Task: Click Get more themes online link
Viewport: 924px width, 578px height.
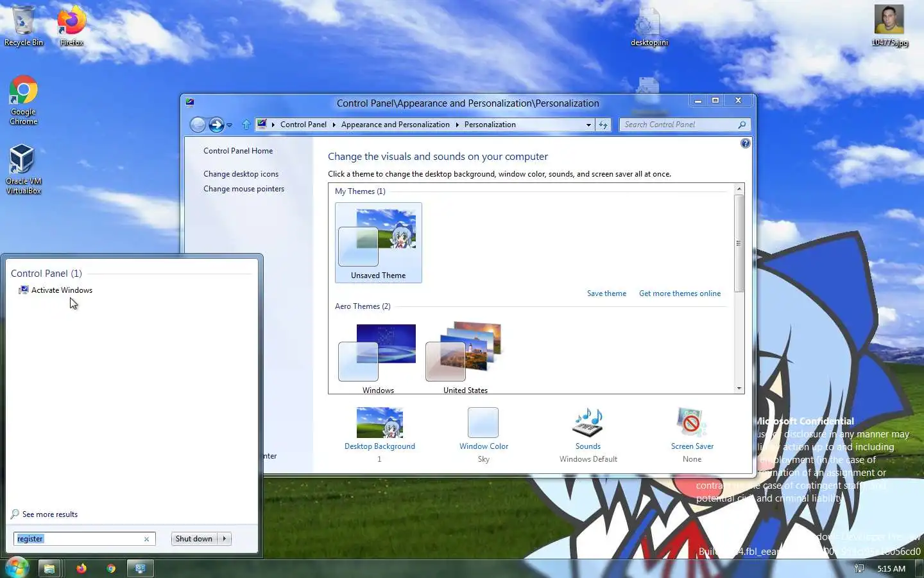Action: [680, 293]
